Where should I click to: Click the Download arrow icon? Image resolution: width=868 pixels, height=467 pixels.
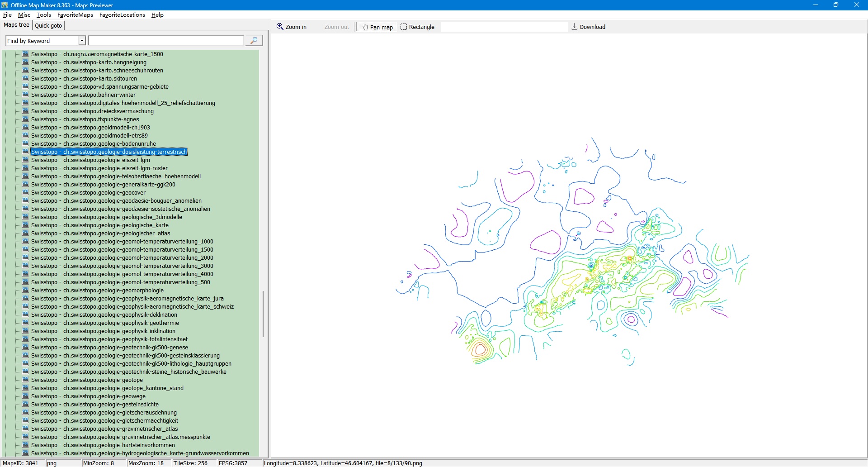coord(574,27)
